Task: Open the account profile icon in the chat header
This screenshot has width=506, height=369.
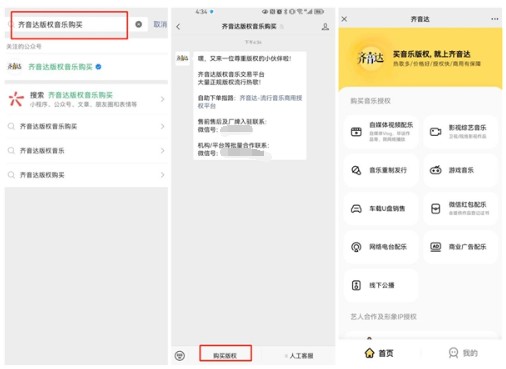Action: [325, 27]
